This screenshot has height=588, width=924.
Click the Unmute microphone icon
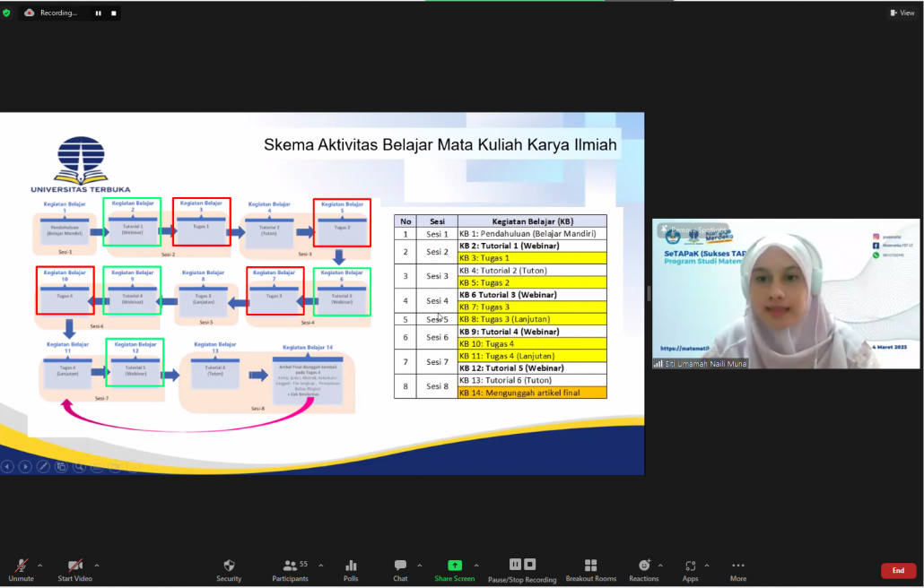(x=22, y=566)
